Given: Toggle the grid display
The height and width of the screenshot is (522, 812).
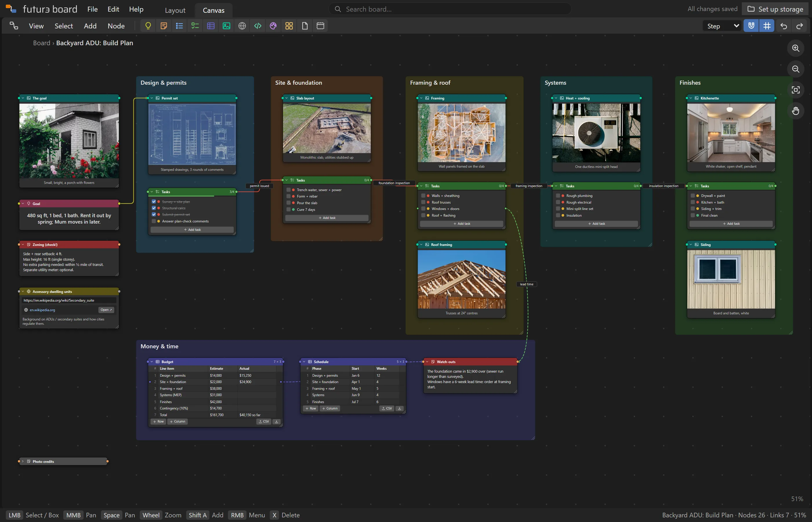Looking at the screenshot, I should (766, 26).
